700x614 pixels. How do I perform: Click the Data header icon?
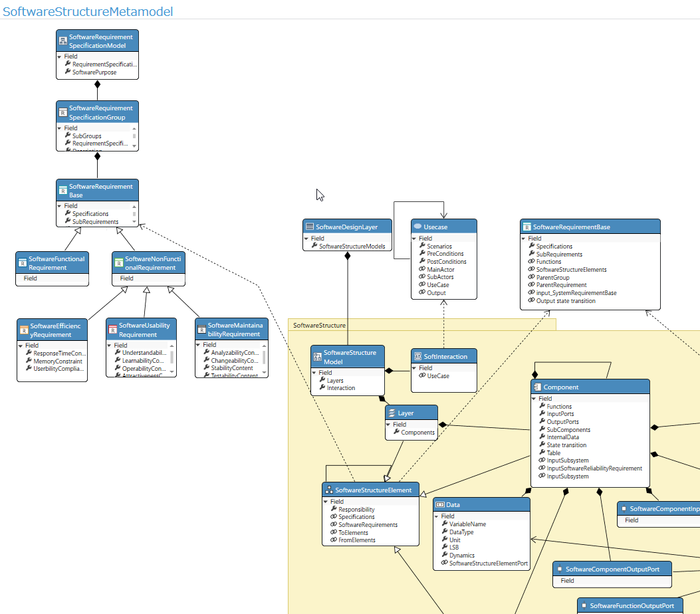click(x=440, y=504)
